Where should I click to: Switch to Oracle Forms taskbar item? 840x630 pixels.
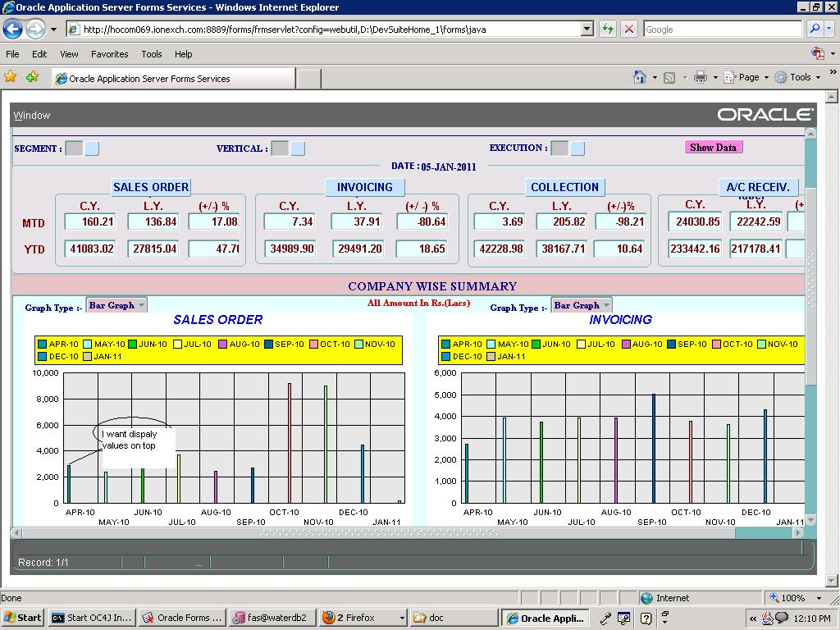[x=181, y=618]
